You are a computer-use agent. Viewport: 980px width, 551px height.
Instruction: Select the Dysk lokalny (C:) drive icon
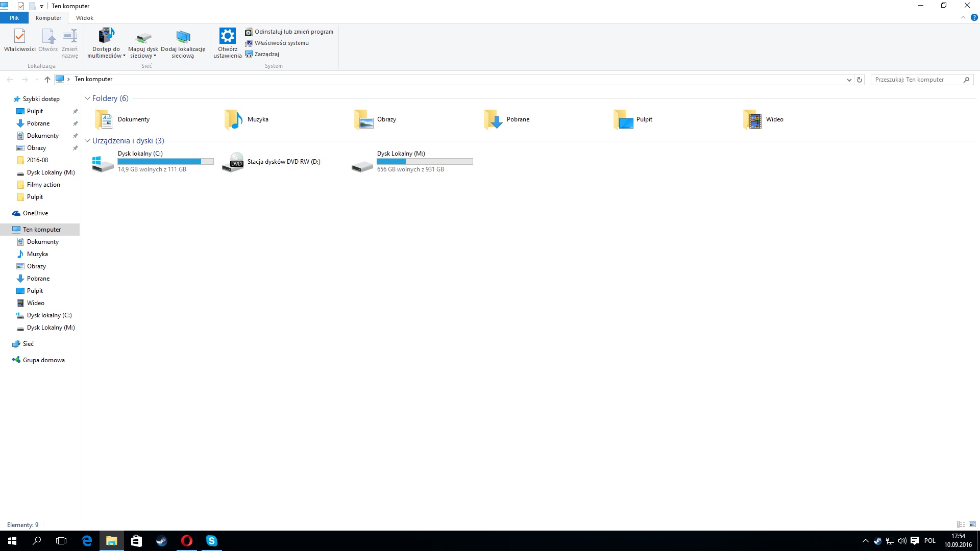point(103,163)
